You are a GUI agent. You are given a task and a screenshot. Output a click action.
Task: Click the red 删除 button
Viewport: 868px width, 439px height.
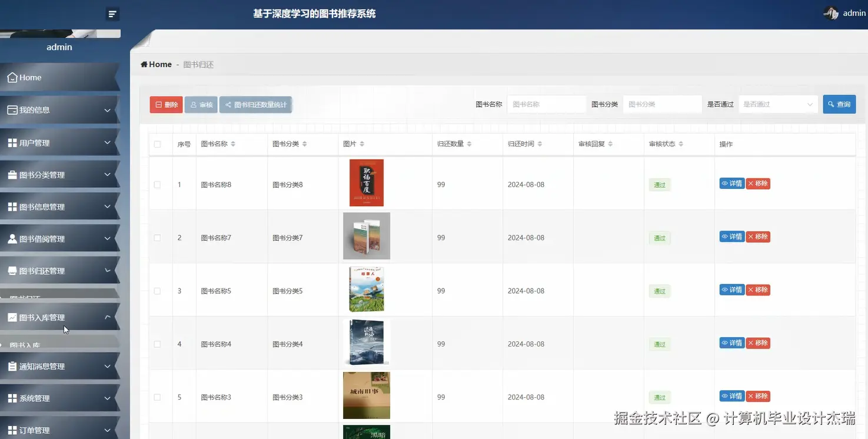pyautogui.click(x=166, y=105)
